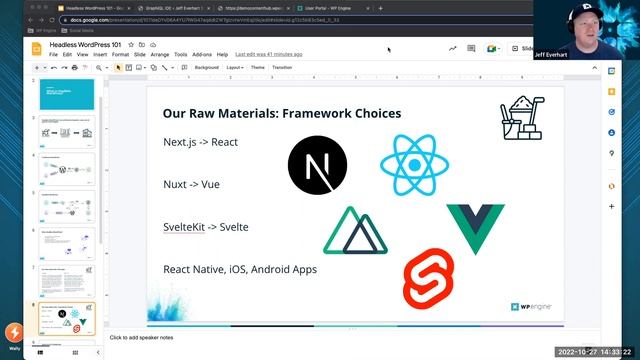Open the 'Last edit was 41 minutes ago' link
The width and height of the screenshot is (640, 360).
pyautogui.click(x=269, y=54)
